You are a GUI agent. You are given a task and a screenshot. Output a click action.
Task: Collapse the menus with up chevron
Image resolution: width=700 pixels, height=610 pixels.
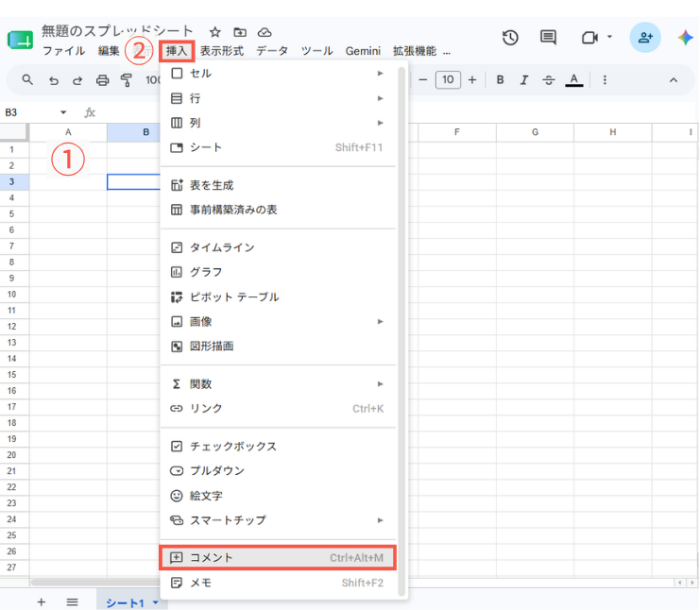pos(674,80)
